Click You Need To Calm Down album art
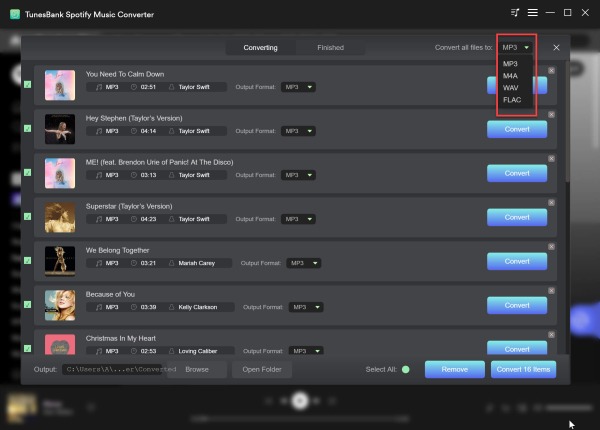The image size is (600, 430). [x=60, y=85]
